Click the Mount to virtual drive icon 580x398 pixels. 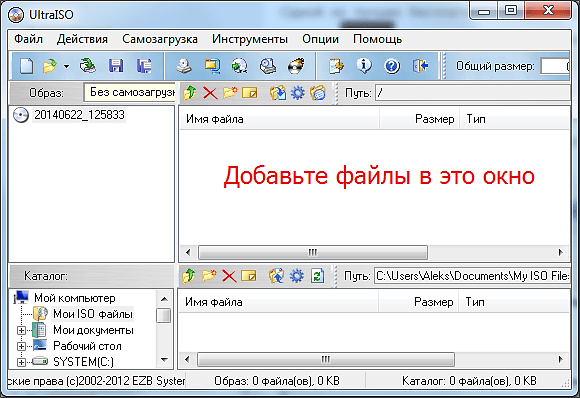click(x=268, y=66)
